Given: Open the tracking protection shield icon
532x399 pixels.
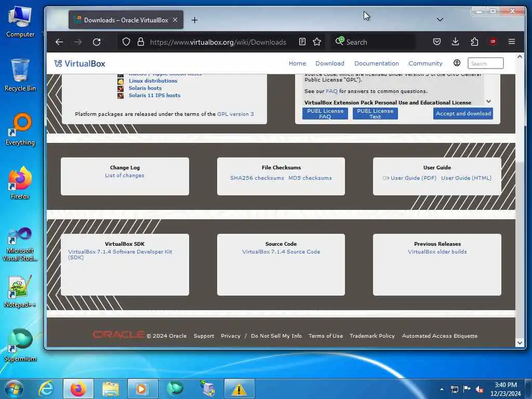Looking at the screenshot, I should pos(126,42).
